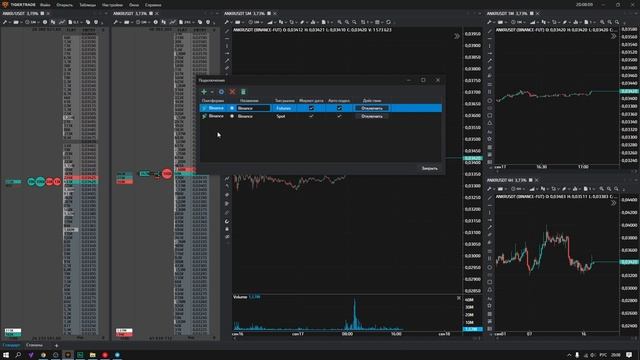Image resolution: width=640 pixels, height=360 pixels.
Task: Open timeframe dropdown on 5M chart toolbar
Action: [256, 22]
